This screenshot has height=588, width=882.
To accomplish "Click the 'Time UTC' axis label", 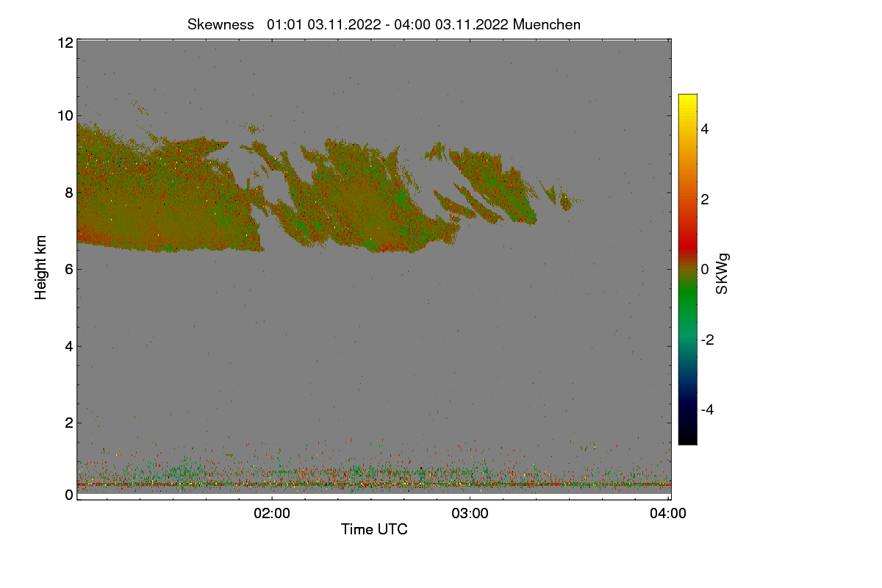I will [x=374, y=528].
